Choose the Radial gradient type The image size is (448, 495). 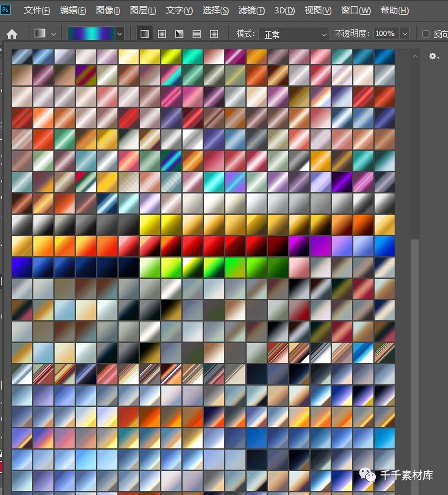(x=162, y=34)
